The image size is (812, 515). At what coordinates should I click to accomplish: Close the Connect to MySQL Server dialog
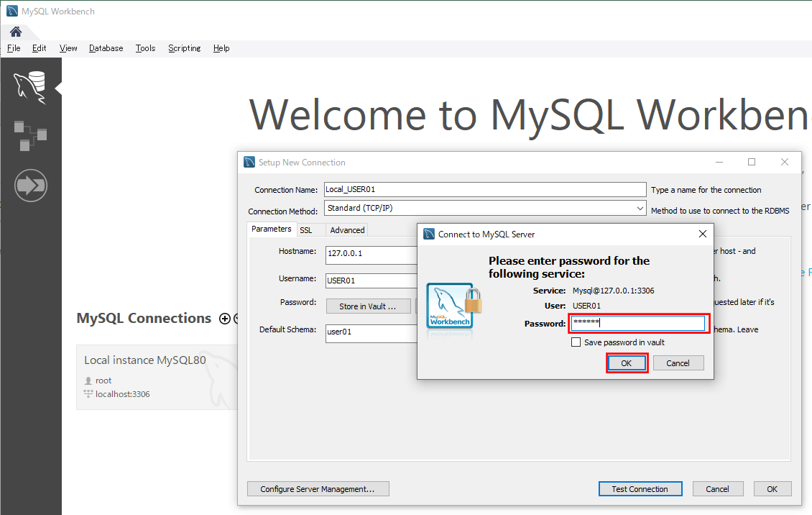point(702,234)
